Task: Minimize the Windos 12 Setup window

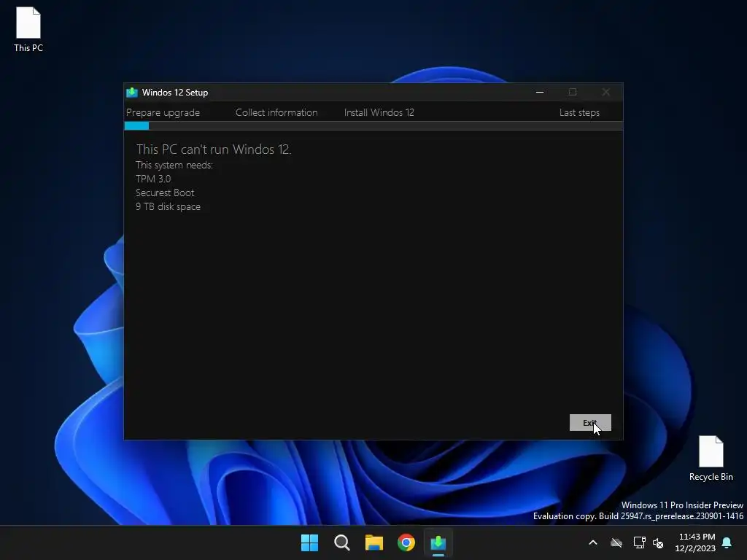Action: [540, 92]
